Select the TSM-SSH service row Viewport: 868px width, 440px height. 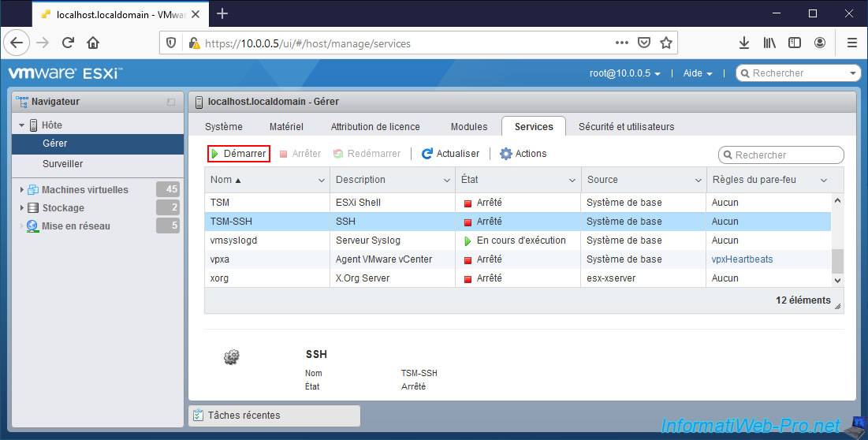[518, 222]
